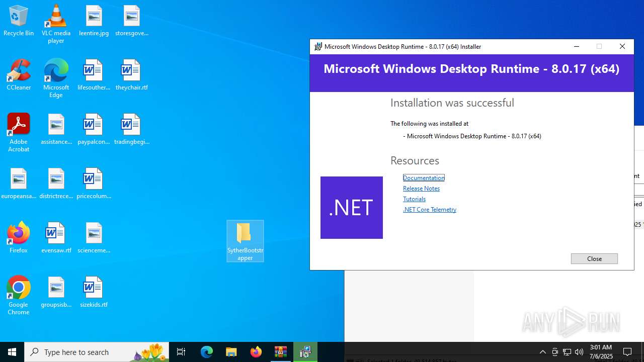Open the Documentation link
Viewport: 644px width, 362px height.
424,177
